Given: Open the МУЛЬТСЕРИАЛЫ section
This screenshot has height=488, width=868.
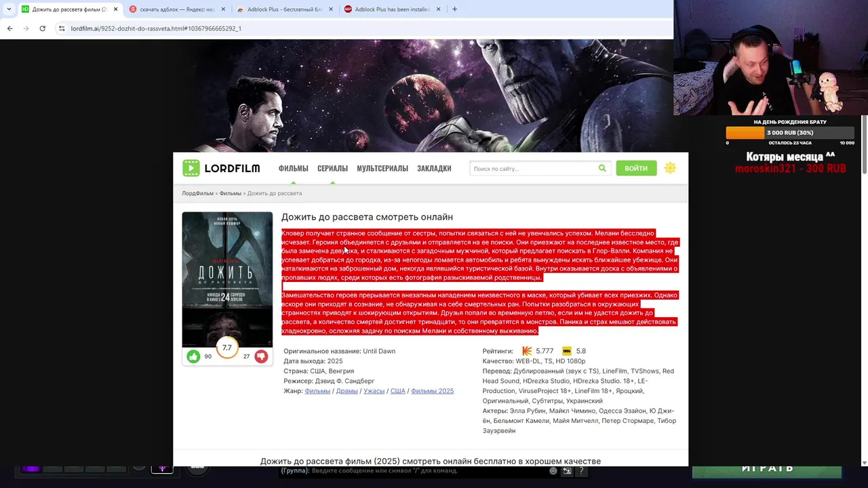Looking at the screenshot, I should 382,169.
